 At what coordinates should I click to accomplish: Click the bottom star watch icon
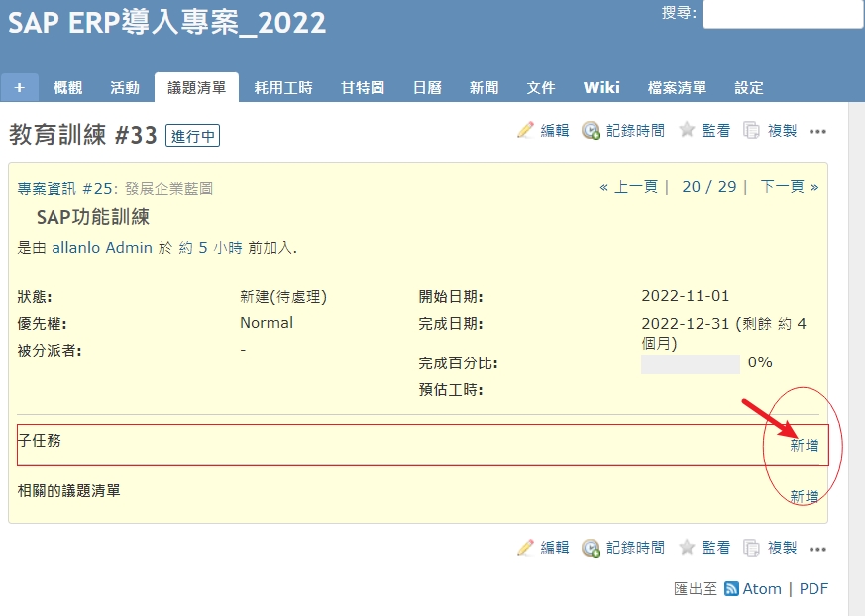[687, 548]
